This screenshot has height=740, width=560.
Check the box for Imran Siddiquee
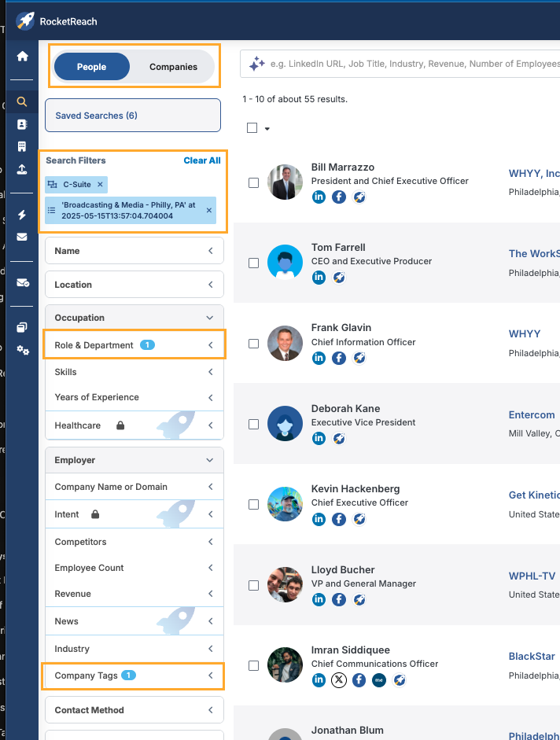pos(253,666)
